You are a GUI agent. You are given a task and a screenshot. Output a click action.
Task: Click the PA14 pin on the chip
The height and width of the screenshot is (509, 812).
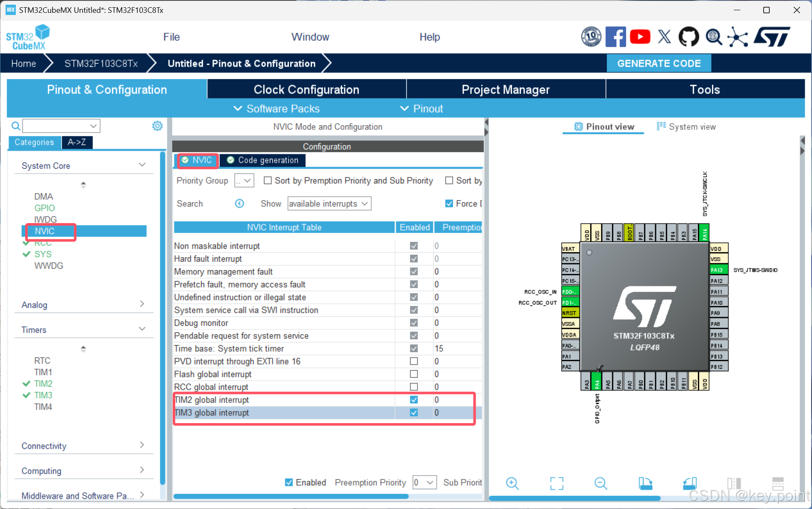coord(705,232)
